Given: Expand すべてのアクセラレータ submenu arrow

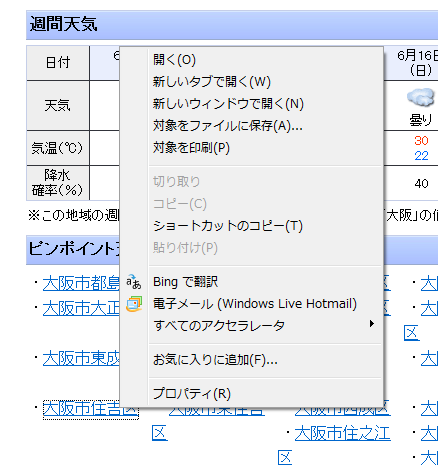Looking at the screenshot, I should (372, 324).
